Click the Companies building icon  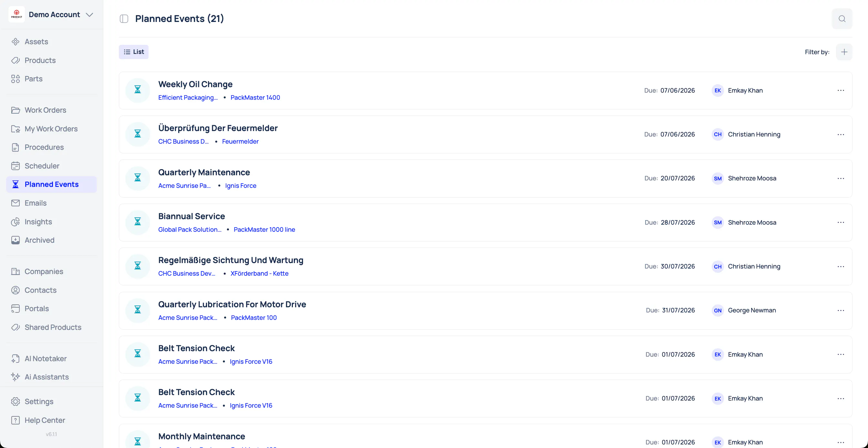(x=15, y=271)
